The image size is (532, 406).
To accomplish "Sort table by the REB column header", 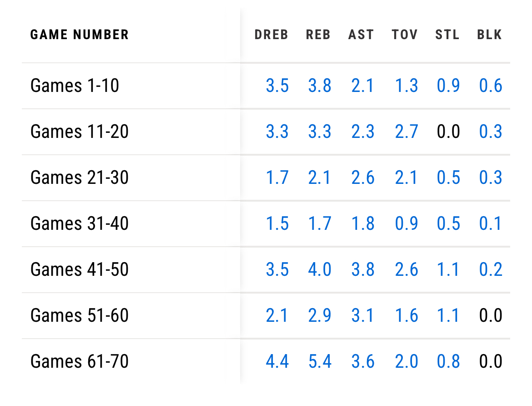I will point(318,35).
